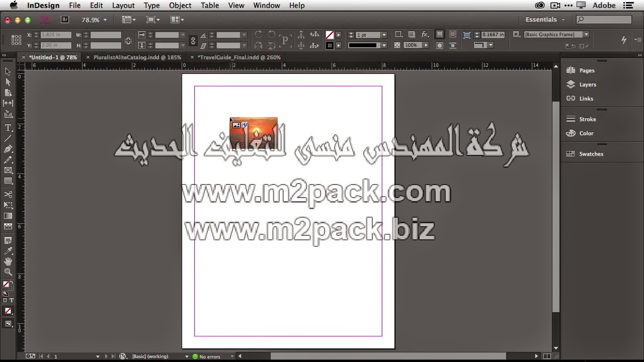Toggle wrap around object shape
This screenshot has height=362, width=644.
tap(440, 45)
